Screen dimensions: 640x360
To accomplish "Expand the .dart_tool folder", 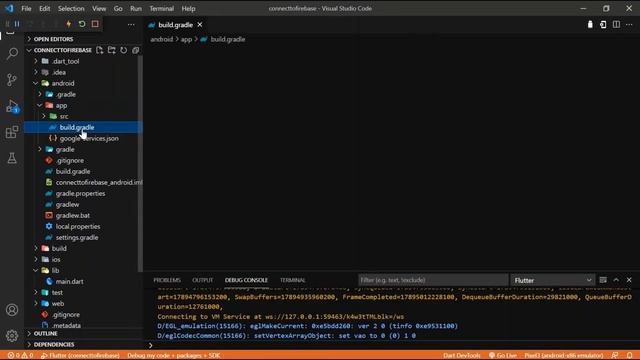I will (x=36, y=61).
